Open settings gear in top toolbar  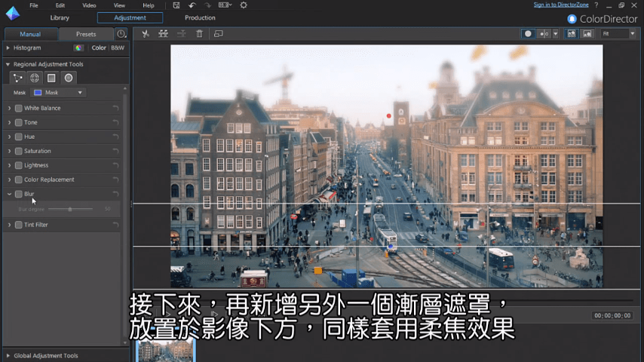click(x=243, y=5)
